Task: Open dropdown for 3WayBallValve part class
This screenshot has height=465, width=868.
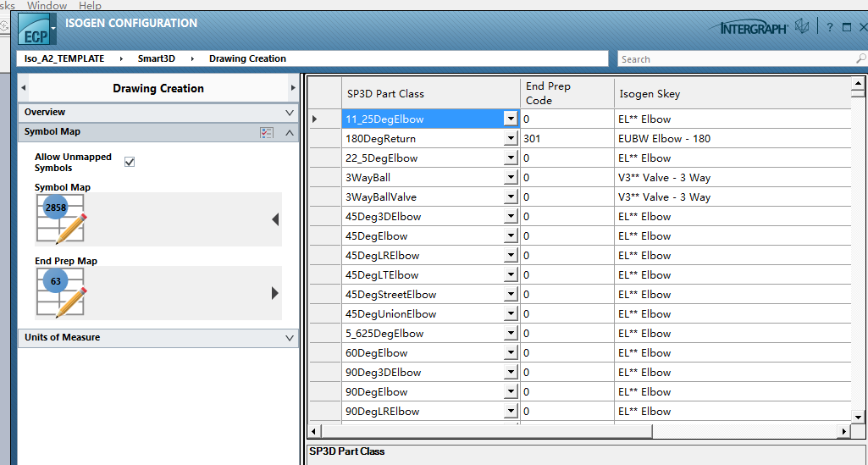Action: point(511,197)
